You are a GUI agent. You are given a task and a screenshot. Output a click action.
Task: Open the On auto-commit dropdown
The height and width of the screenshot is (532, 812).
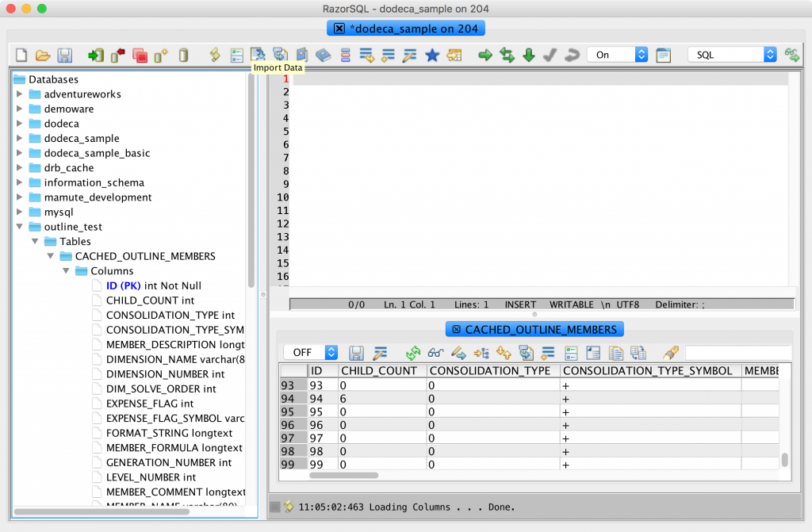coord(618,55)
